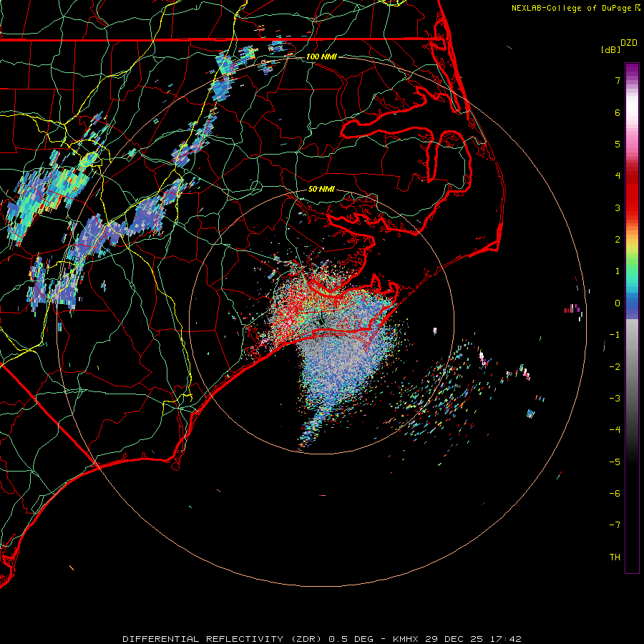Click the DZD legend title

coord(629,43)
